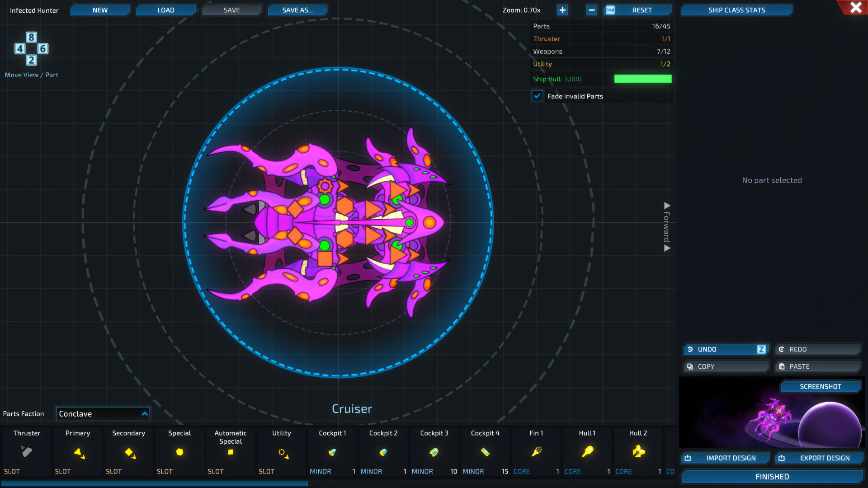Select the Cockpit 1 minor part icon
This screenshot has height=488, width=868.
pos(332,452)
